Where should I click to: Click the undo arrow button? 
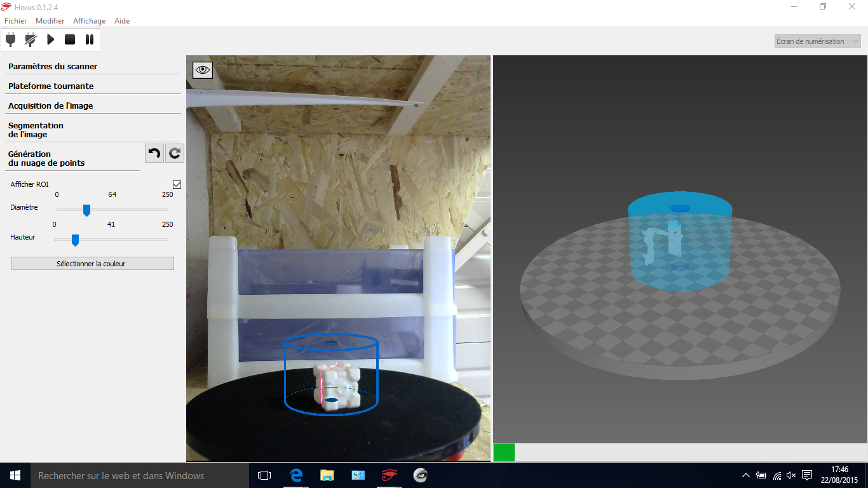coord(154,153)
